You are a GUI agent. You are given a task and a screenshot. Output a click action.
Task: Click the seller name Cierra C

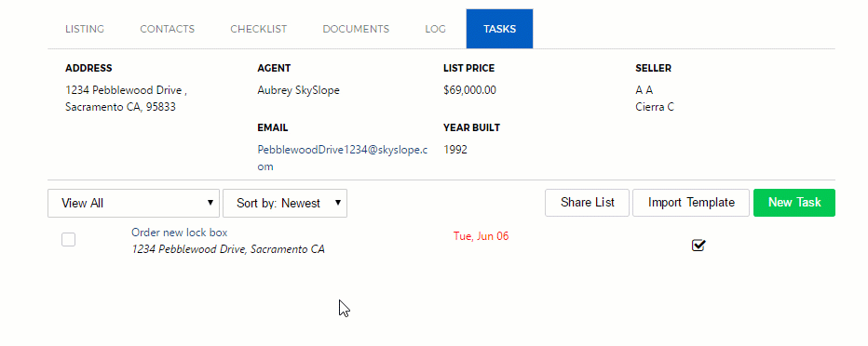point(655,107)
